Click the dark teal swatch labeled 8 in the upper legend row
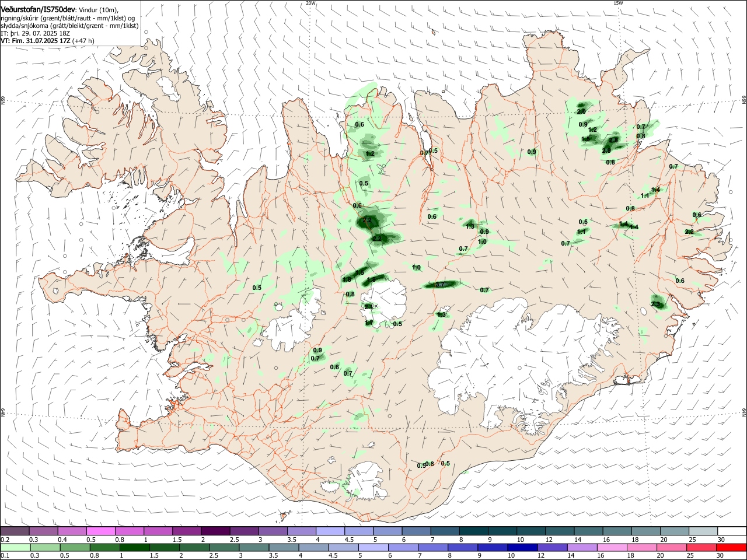 (473, 531)
